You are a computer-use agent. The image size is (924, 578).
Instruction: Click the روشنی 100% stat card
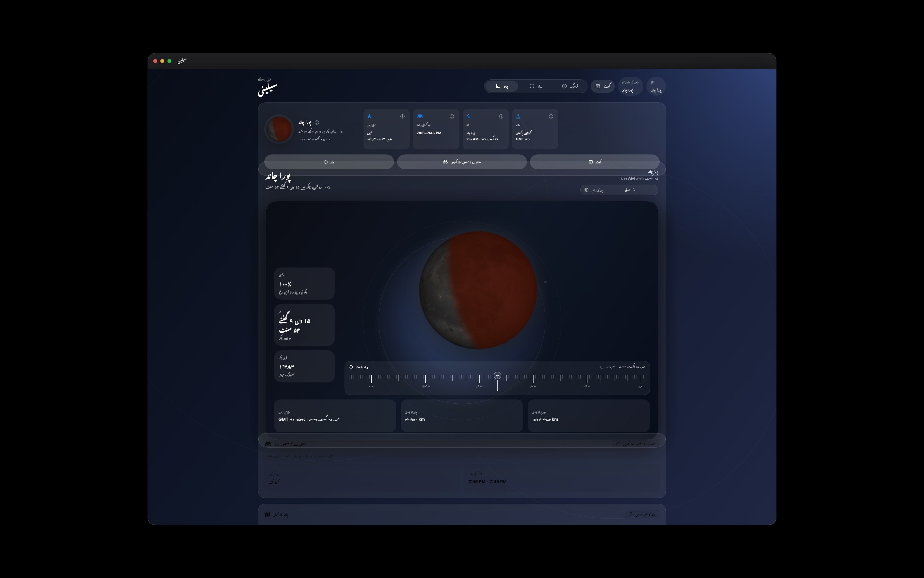(304, 284)
